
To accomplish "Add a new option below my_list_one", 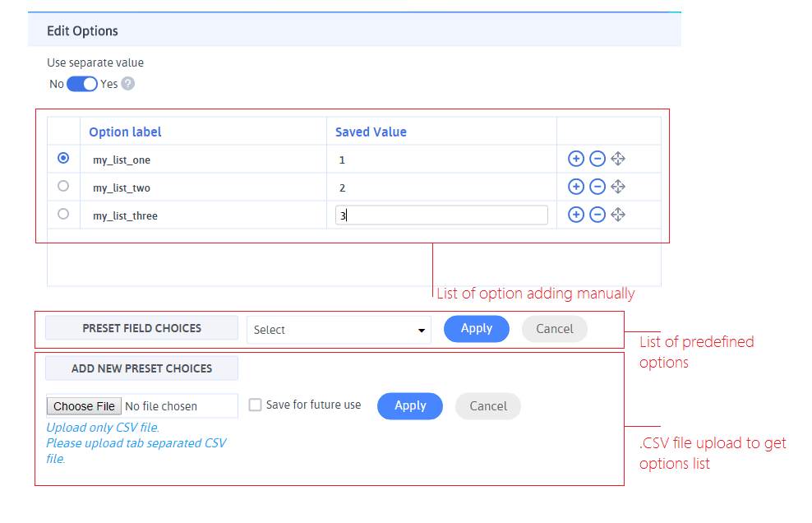I will click(x=576, y=158).
